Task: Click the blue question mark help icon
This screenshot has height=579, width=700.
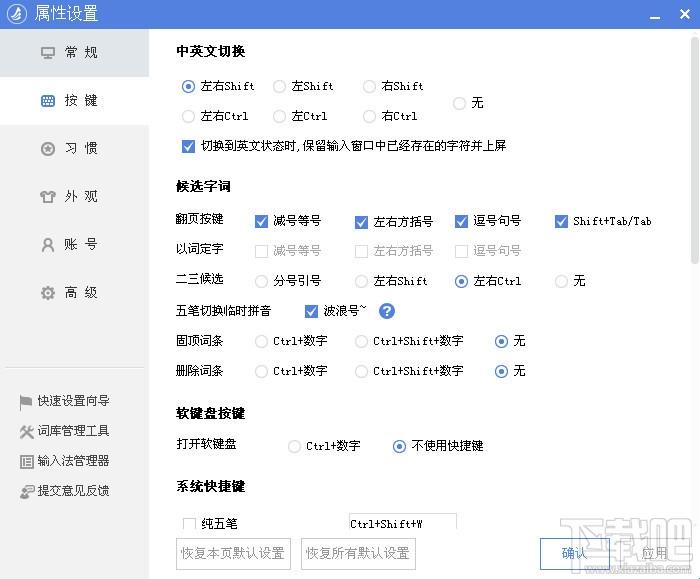Action: (x=387, y=311)
